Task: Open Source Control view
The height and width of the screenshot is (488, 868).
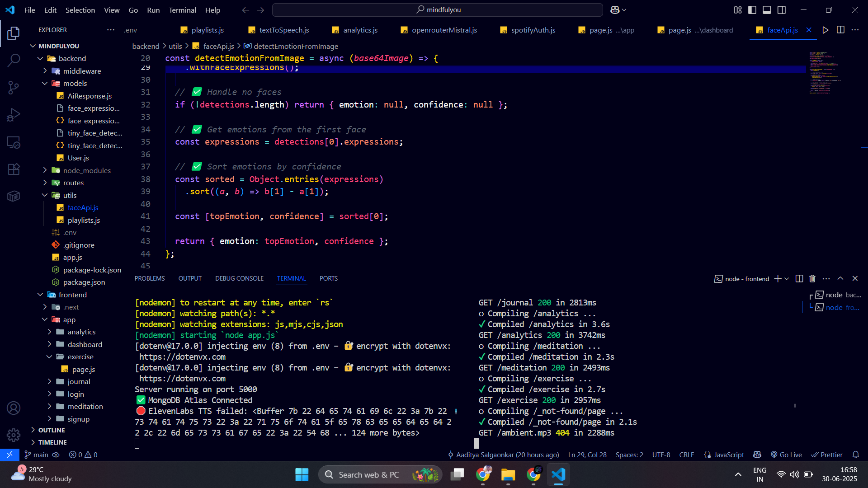Action: tap(14, 87)
